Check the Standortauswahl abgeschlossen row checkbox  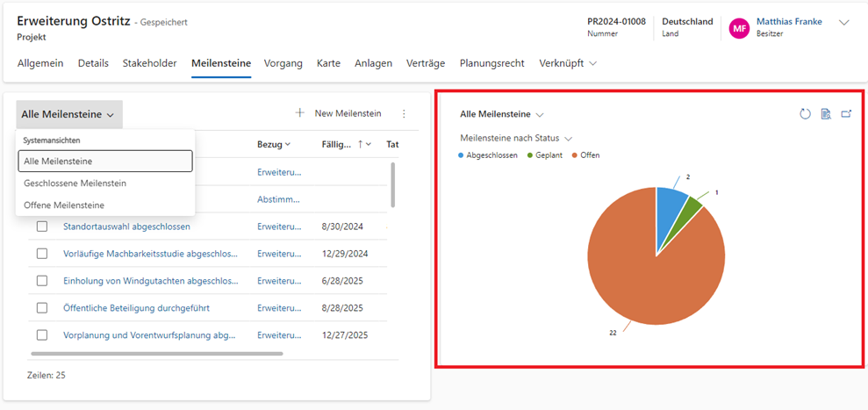42,227
